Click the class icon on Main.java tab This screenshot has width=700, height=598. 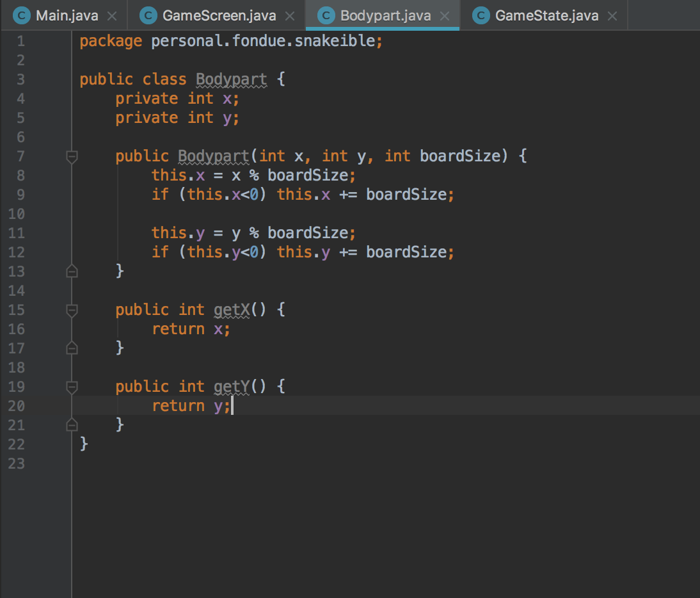coord(21,15)
